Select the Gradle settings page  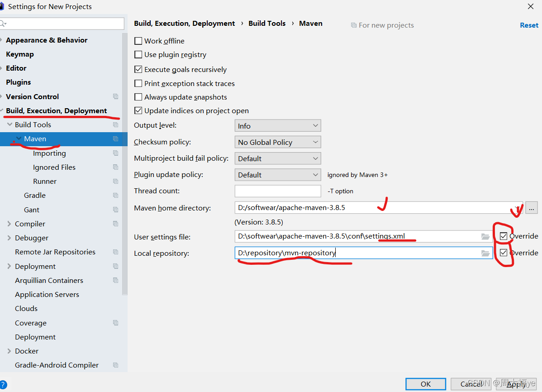(34, 196)
